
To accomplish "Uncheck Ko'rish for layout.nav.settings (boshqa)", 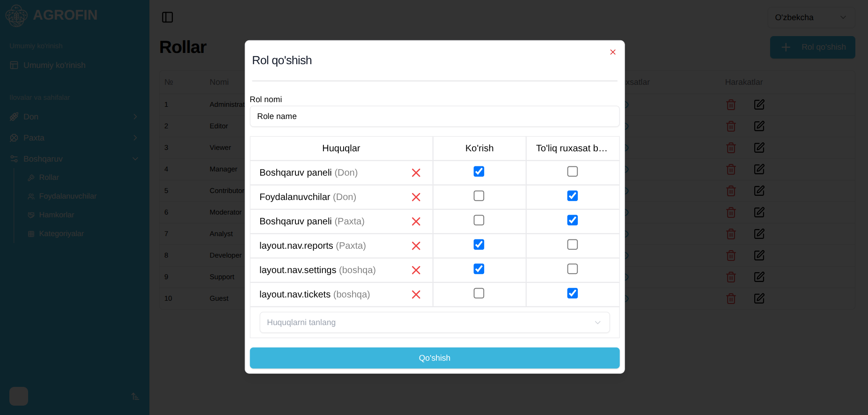I will click(478, 269).
